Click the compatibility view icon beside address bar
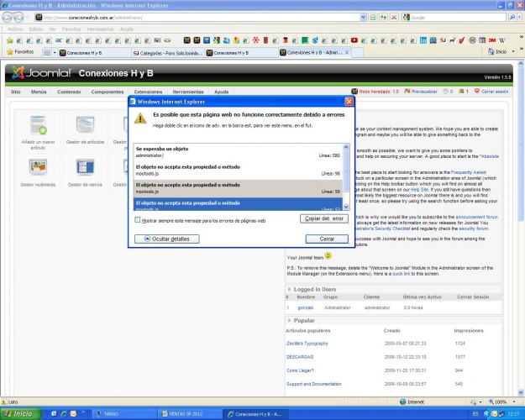The image size is (525, 420). coord(373,18)
